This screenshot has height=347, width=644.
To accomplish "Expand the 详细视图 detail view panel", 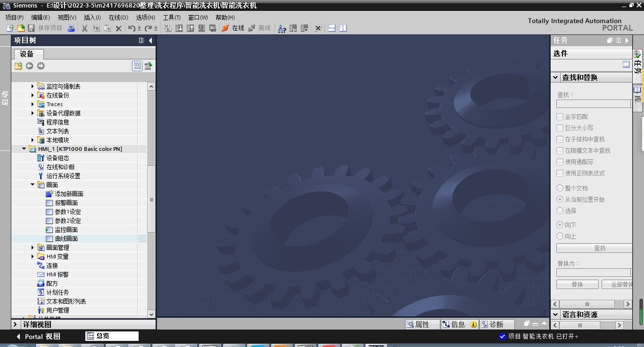I will click(x=16, y=324).
